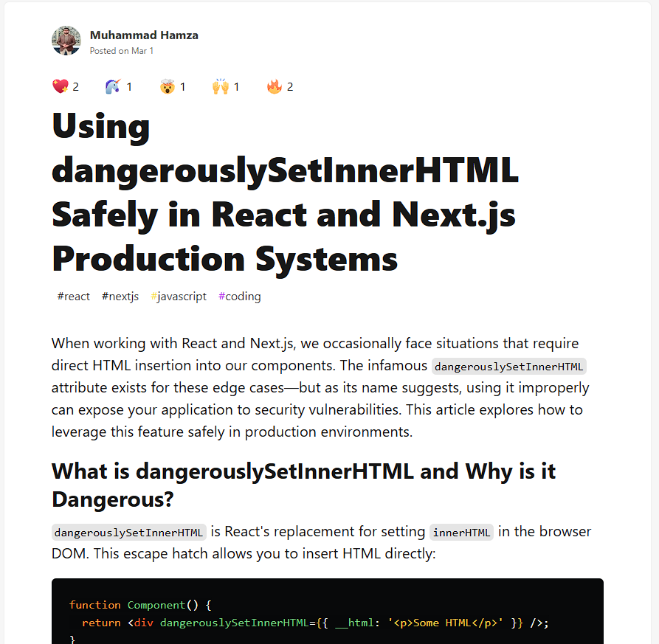Screen dimensions: 659x644
Task: Click the sparkle heart reaction emoji
Action: click(61, 87)
